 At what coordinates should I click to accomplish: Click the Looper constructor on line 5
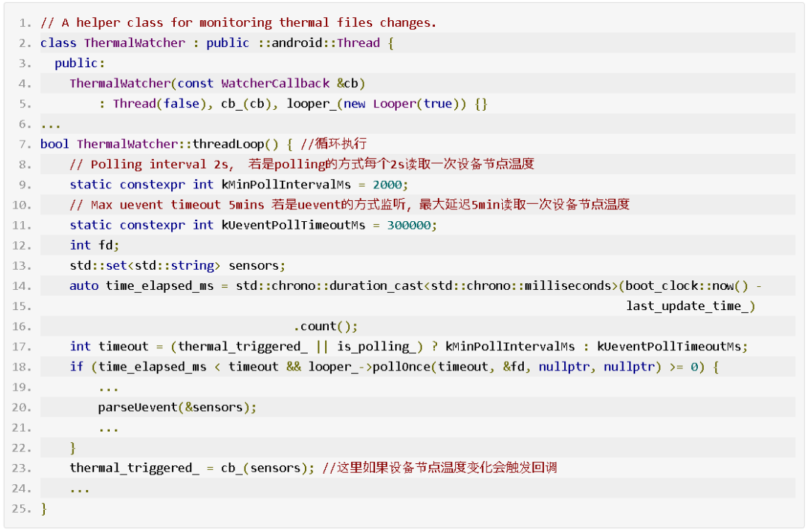pyautogui.click(x=395, y=103)
